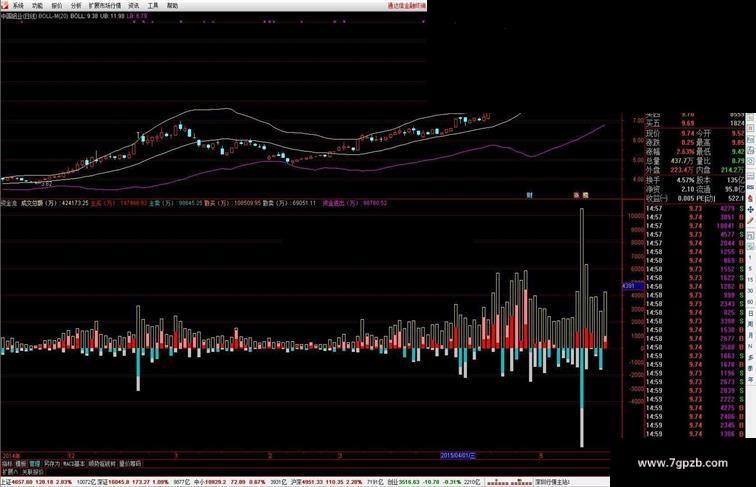Switch to 5-minute period
Image resolution: width=756 pixels, height=487 pixels.
pyautogui.click(x=751, y=269)
